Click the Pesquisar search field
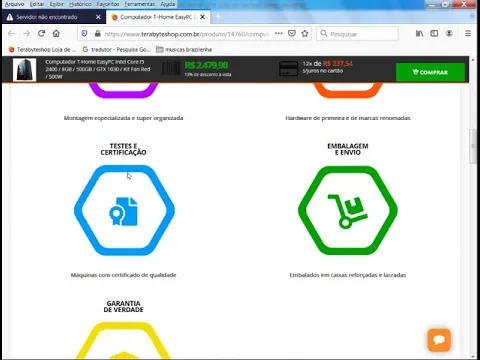 357,34
